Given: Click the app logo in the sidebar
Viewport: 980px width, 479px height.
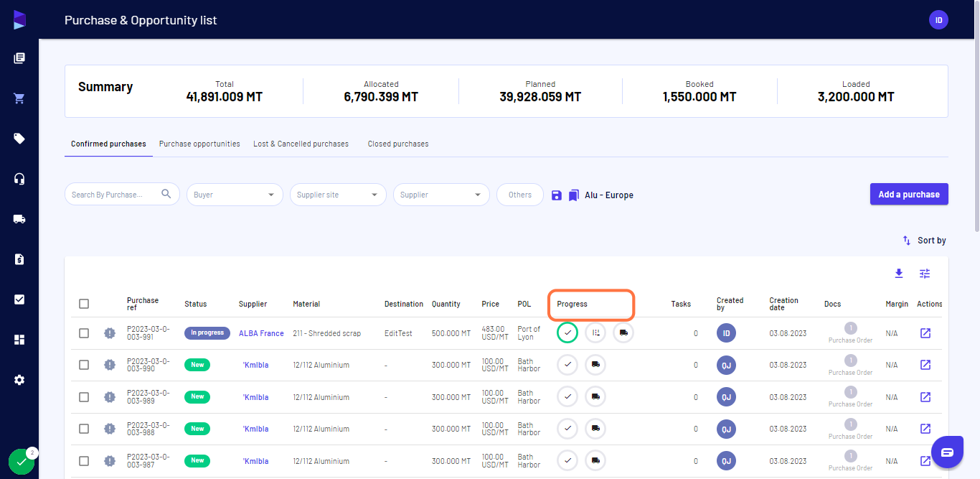Looking at the screenshot, I should point(19,19).
